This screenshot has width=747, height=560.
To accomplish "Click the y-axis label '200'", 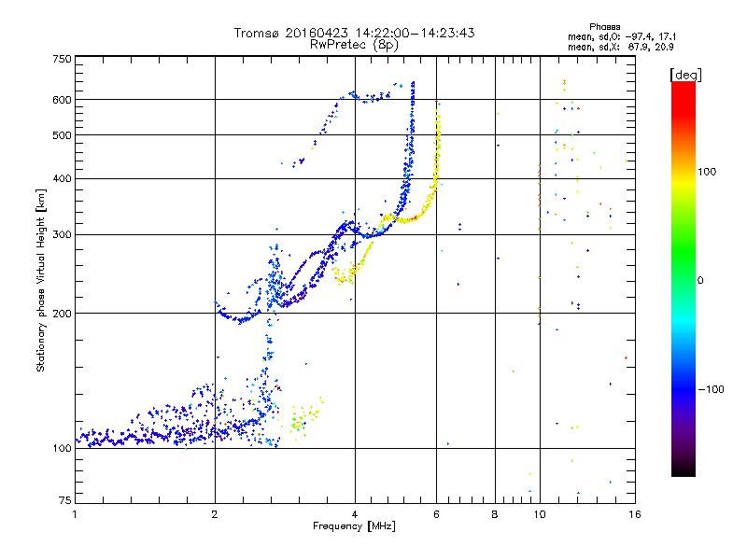I will click(x=62, y=314).
